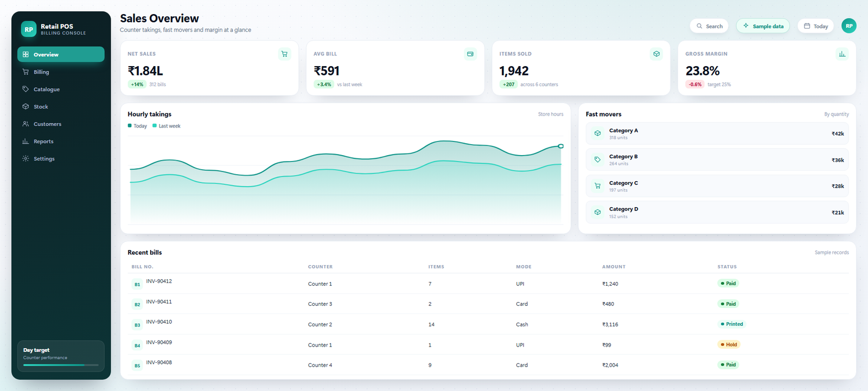
Task: Click the endpoint marker on the hourly takings chart
Action: click(x=561, y=146)
